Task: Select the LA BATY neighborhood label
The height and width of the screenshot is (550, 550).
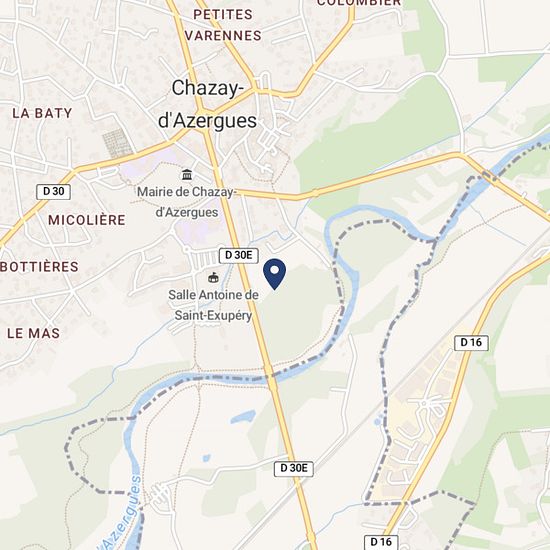Action: click(42, 113)
